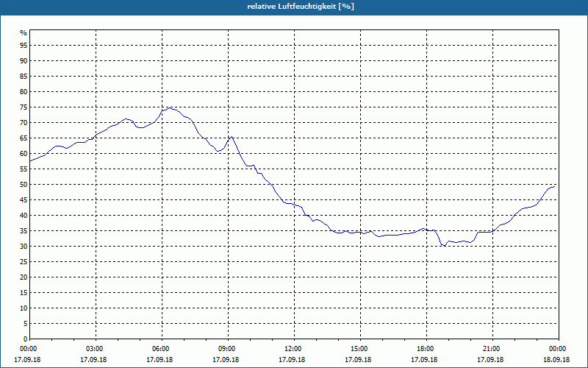Select the y-axis value '55'
The width and height of the screenshot is (588, 368).
(x=24, y=169)
